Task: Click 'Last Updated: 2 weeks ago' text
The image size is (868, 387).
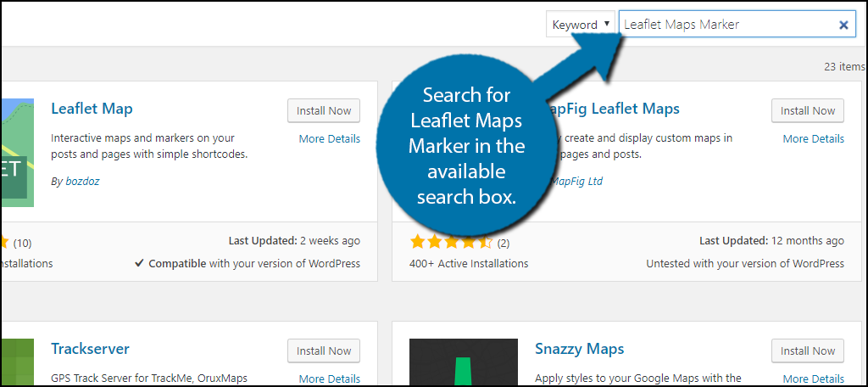Action: click(294, 241)
